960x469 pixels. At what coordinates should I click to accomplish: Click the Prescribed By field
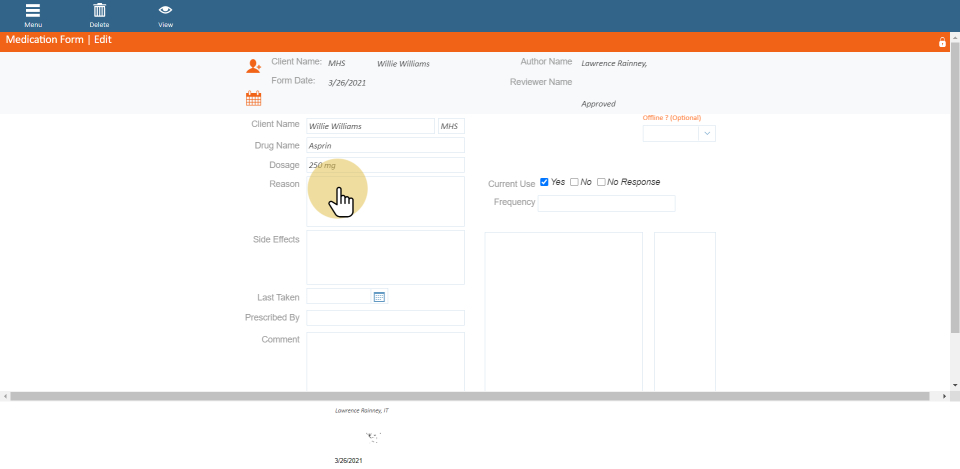pos(385,318)
